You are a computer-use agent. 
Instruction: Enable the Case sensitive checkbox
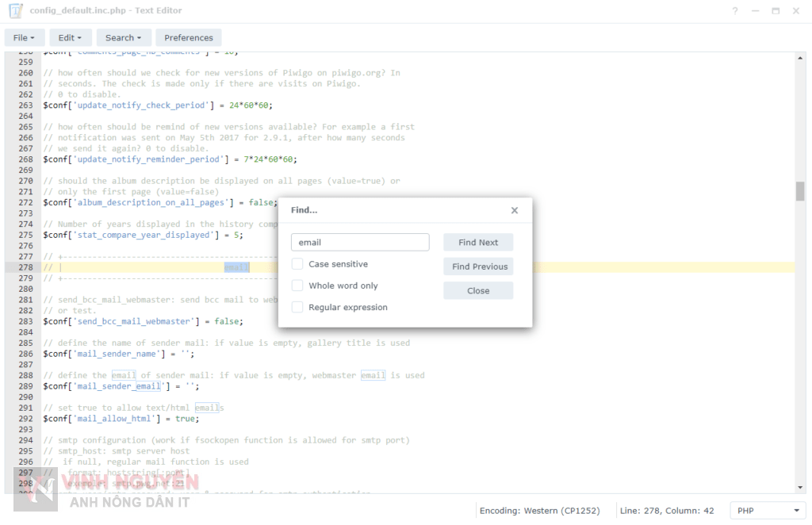coord(297,264)
